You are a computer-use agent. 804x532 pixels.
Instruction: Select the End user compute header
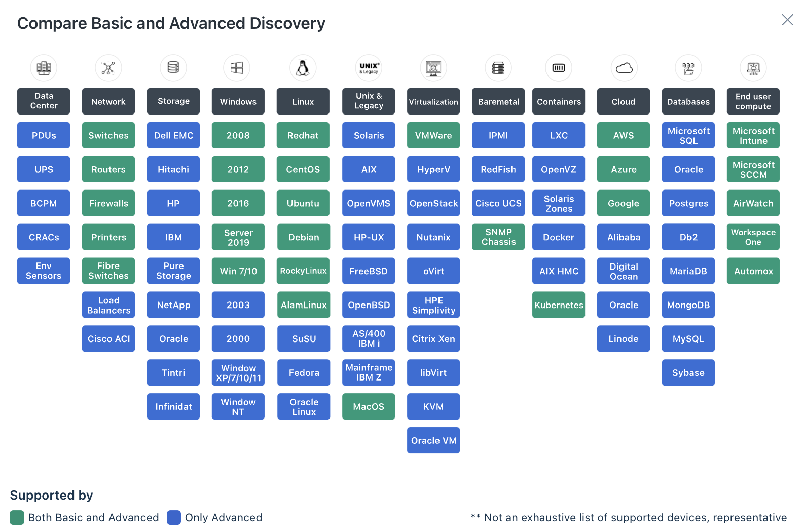753,101
